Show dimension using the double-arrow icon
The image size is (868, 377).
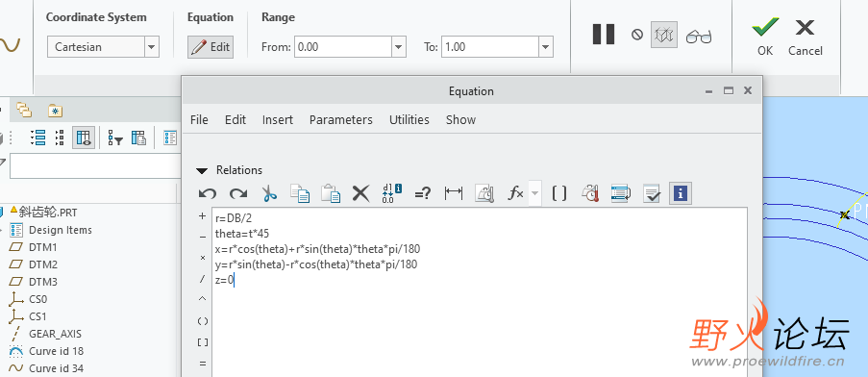454,193
